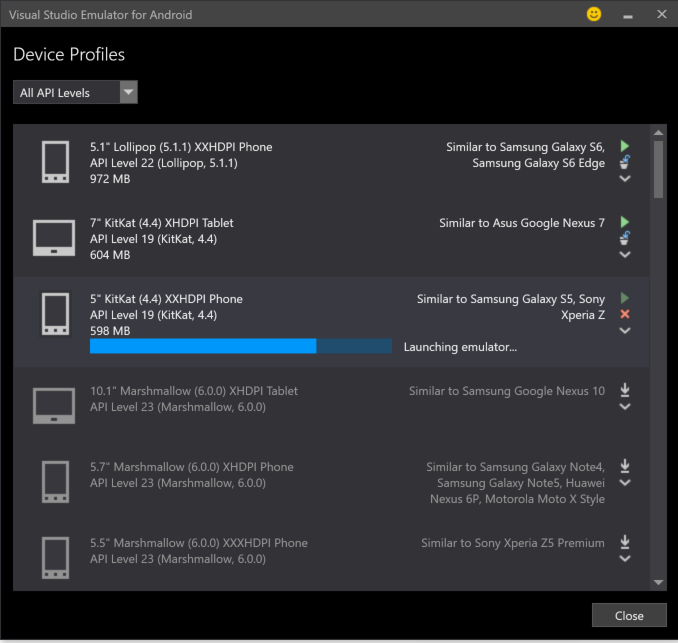
Task: Launch the 7" KitKat tablet emulator
Action: [625, 222]
